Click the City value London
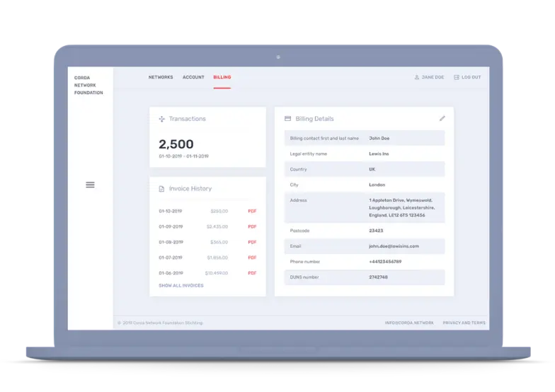Screen dimensions: 555x392 [377, 185]
